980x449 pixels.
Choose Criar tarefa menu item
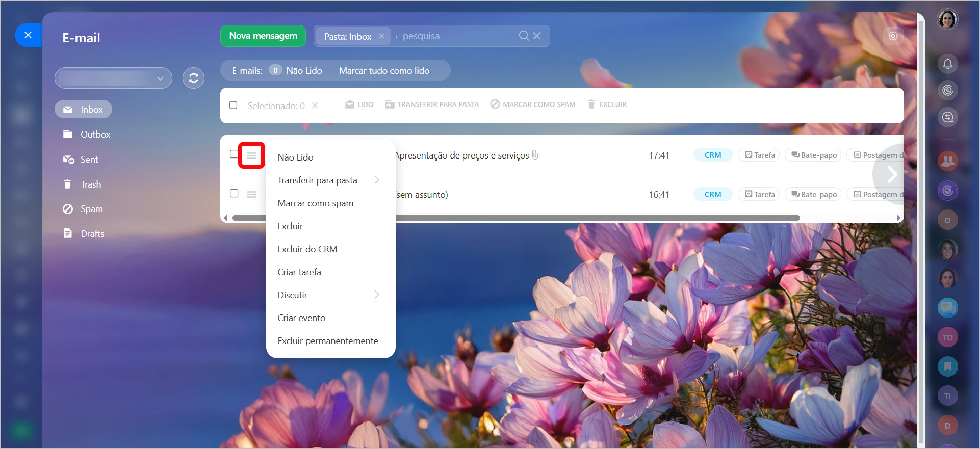(331, 272)
